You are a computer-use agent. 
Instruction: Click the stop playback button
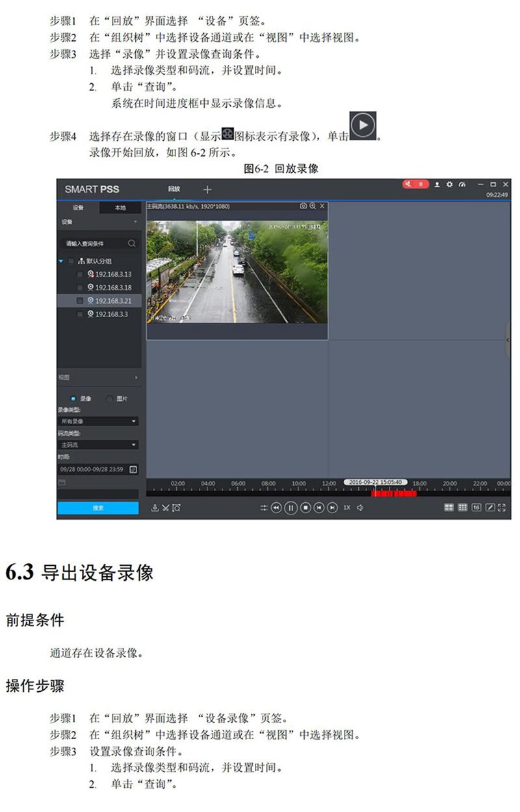click(305, 507)
